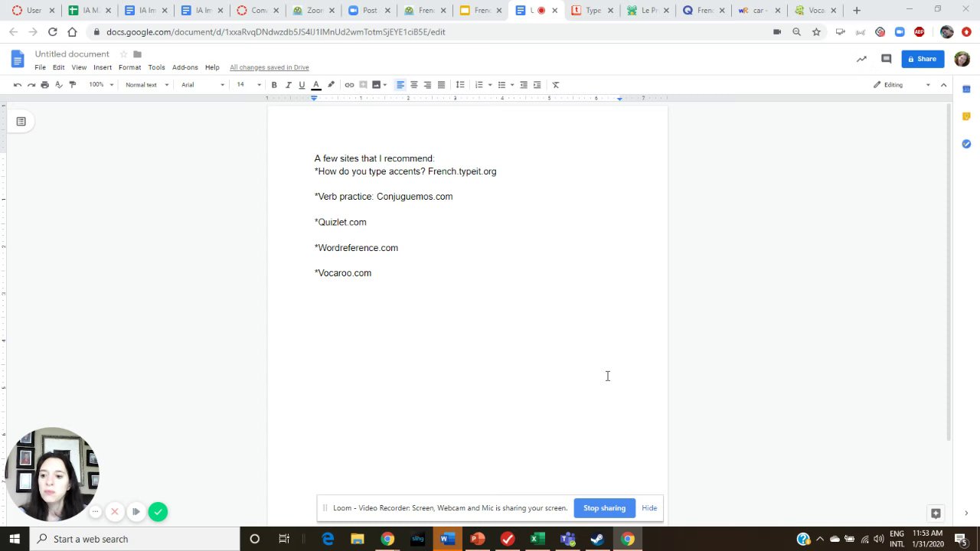
Task: Open Google Tasks side panel
Action: click(966, 144)
